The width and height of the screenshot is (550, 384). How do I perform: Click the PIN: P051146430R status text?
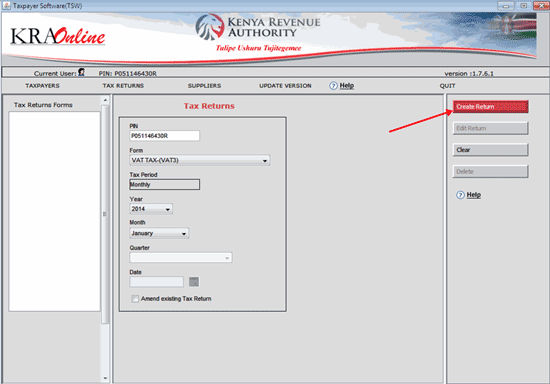pyautogui.click(x=128, y=74)
